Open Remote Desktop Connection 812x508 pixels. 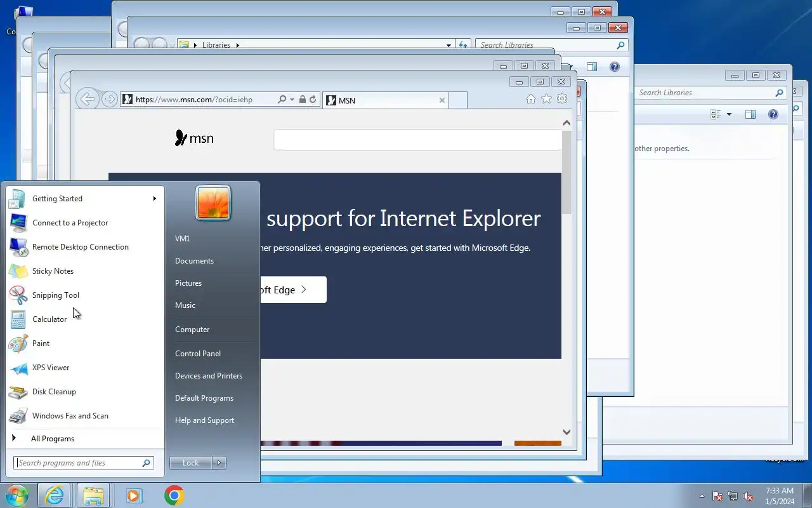84,247
